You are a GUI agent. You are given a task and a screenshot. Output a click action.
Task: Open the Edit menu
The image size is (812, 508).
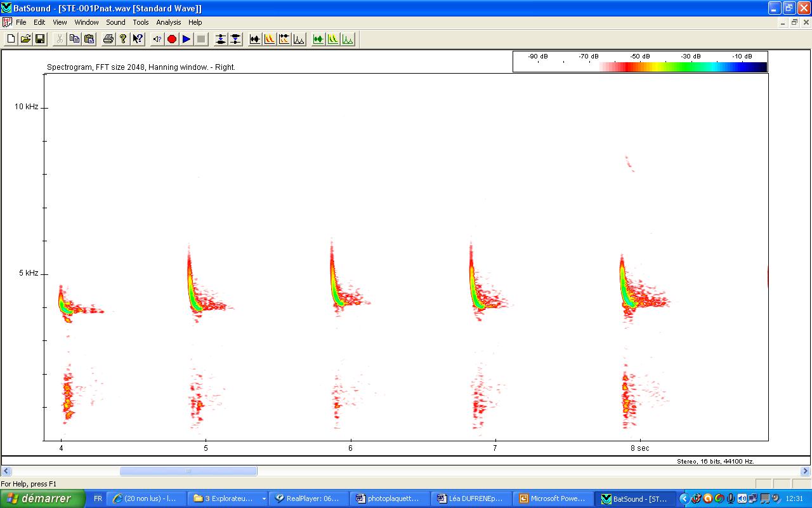39,22
